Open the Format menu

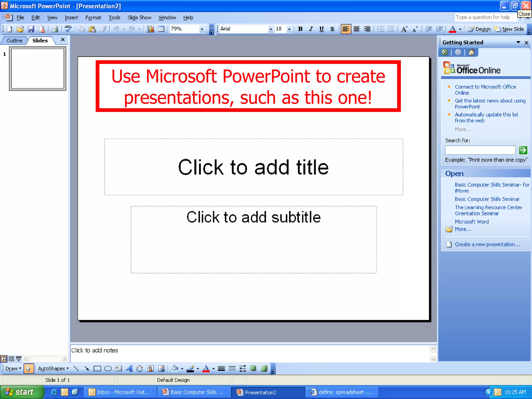93,18
